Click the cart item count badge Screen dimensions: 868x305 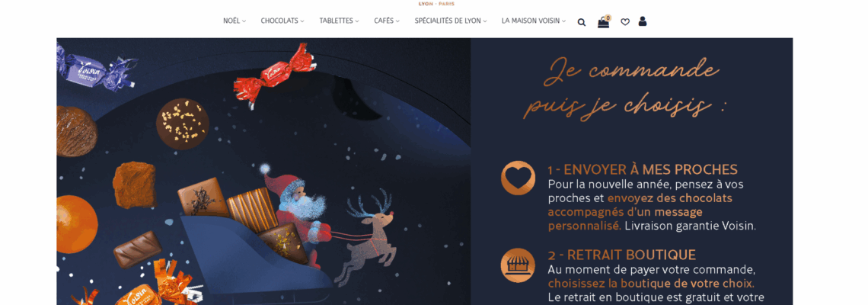tap(608, 18)
